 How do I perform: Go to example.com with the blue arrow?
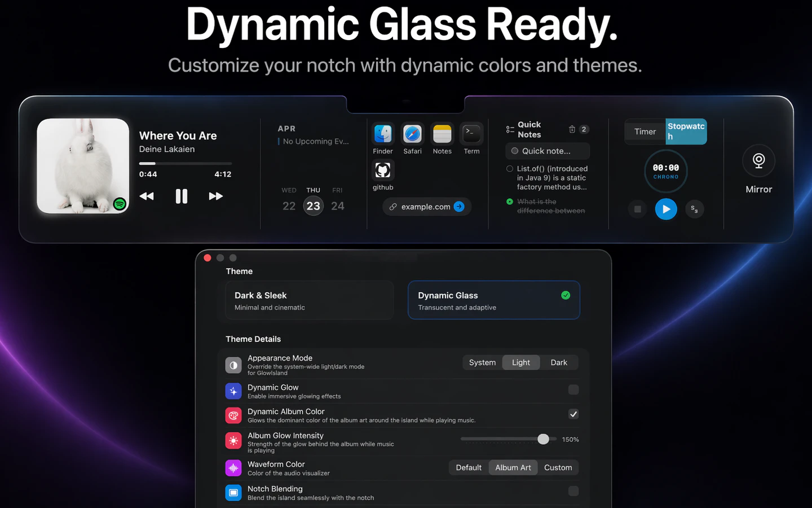click(x=459, y=207)
